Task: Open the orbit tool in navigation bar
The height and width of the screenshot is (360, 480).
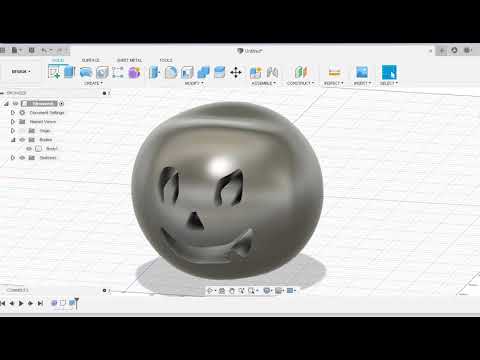Action: [x=210, y=291]
